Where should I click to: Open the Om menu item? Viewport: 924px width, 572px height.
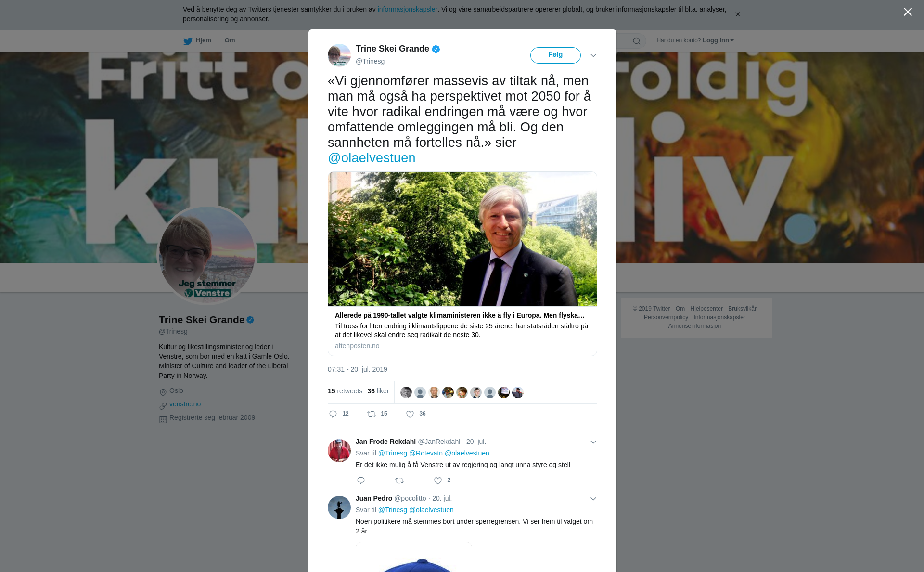tap(230, 40)
